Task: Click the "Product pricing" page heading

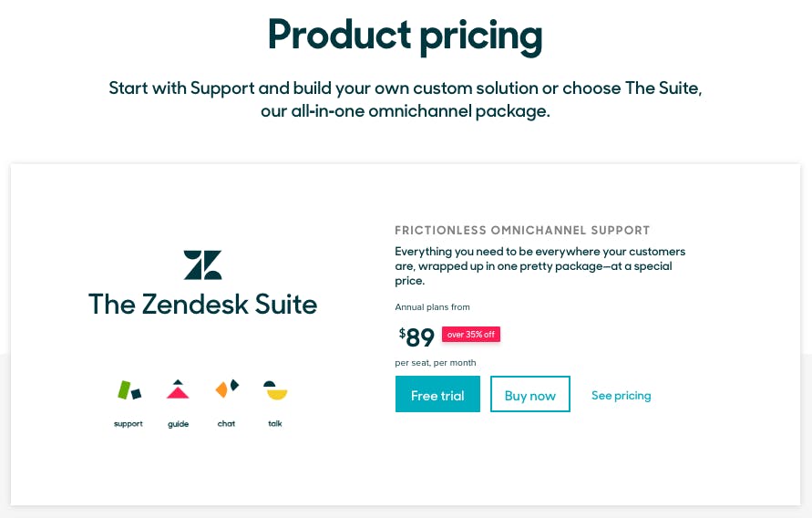Action: (x=405, y=35)
